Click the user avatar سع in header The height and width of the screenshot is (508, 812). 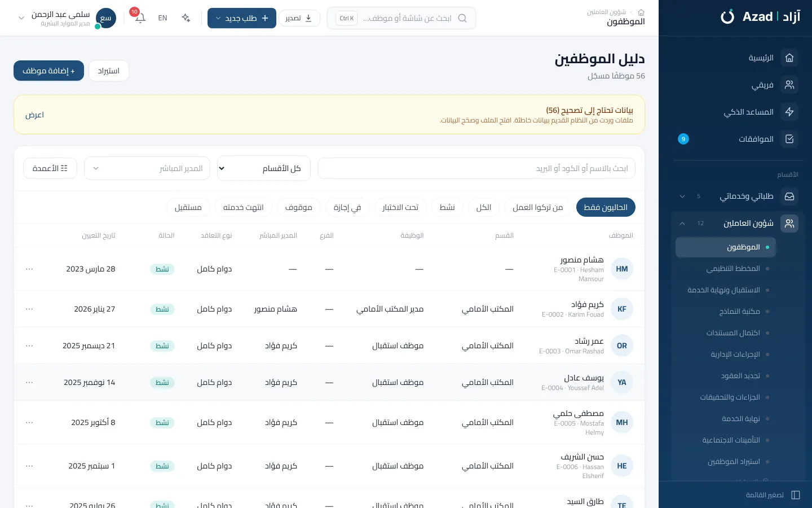point(105,18)
